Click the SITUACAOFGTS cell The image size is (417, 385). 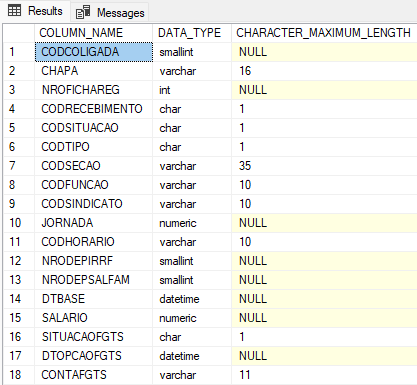(94, 337)
